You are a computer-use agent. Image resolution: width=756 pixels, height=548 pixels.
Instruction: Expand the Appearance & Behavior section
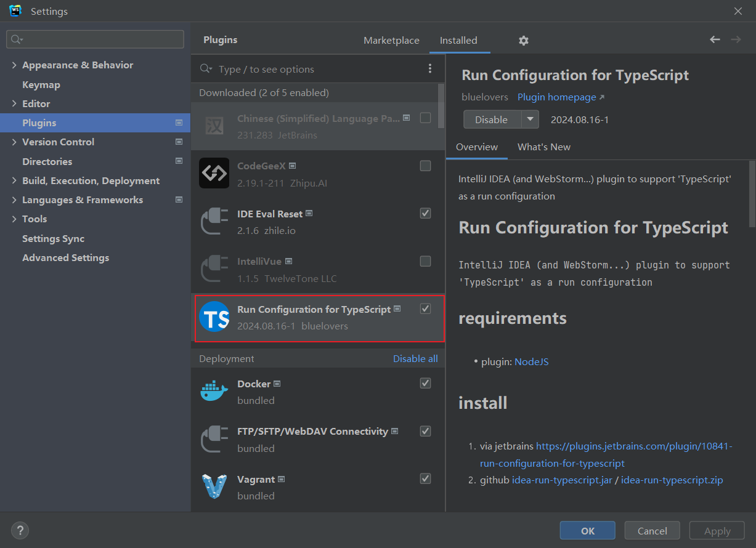point(13,65)
